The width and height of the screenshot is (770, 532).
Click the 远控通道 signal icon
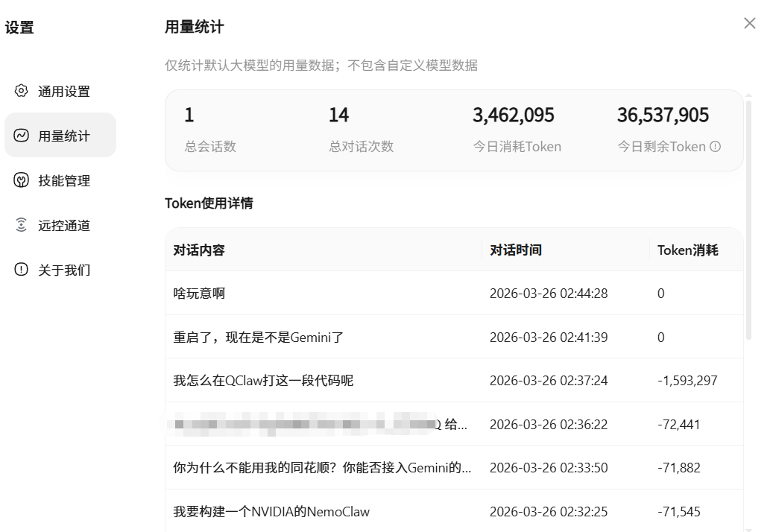pyautogui.click(x=21, y=225)
